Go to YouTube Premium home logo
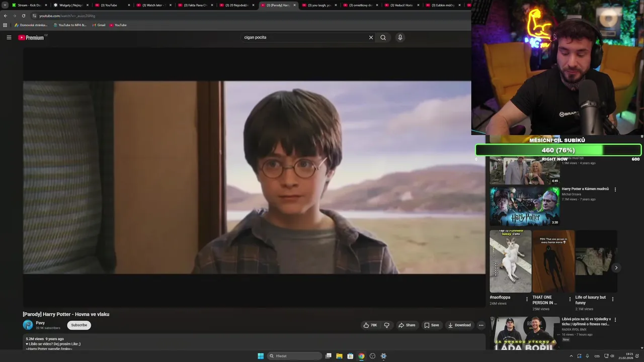Image resolution: width=644 pixels, height=362 pixels. pyautogui.click(x=32, y=37)
